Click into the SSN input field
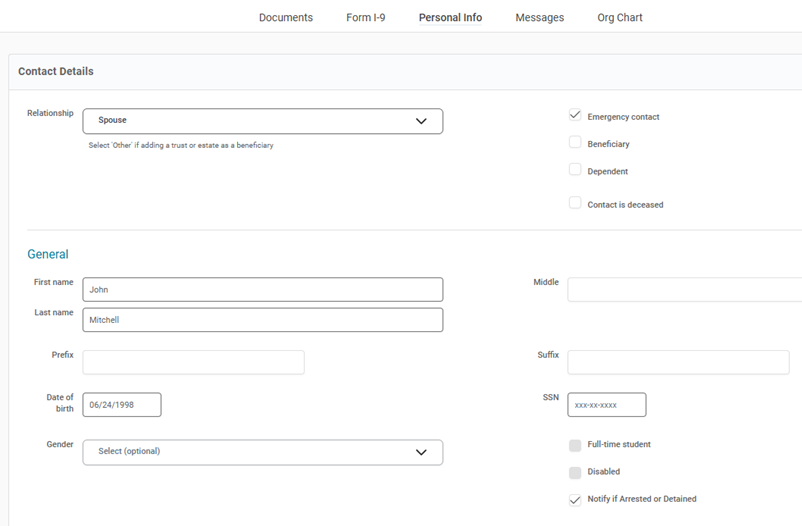802x526 pixels. pyautogui.click(x=606, y=405)
